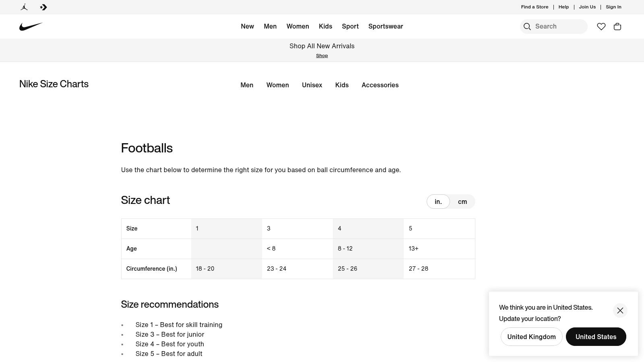Open the shopping bag icon
Viewport: 644px width, 362px height.
[617, 27]
